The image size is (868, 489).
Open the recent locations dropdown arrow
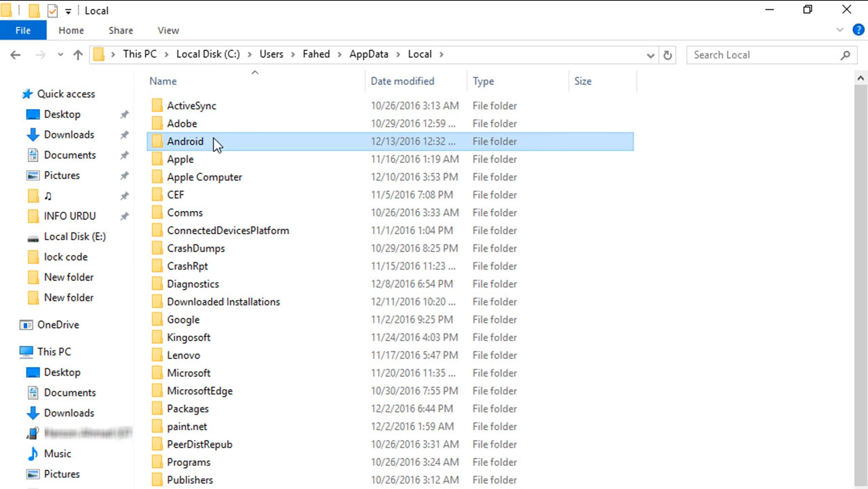point(60,55)
